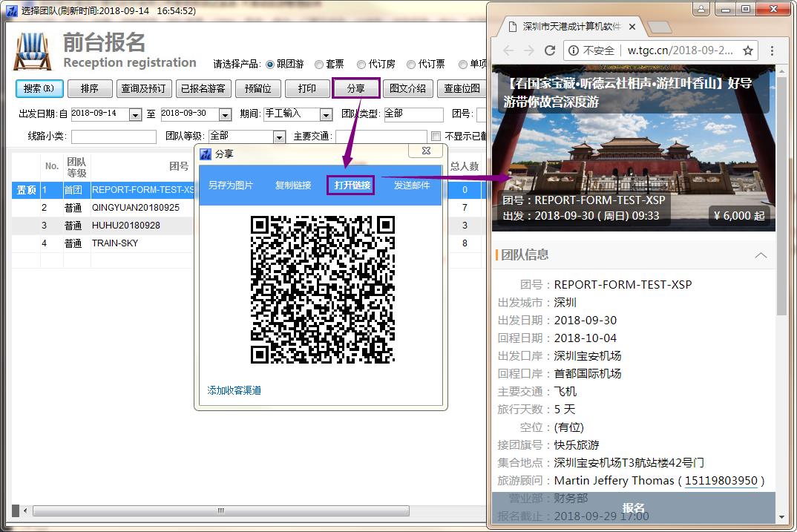Image resolution: width=797 pixels, height=532 pixels.
Task: Select the 深圳市天港成计算机软件 browser tab
Action: 572,27
